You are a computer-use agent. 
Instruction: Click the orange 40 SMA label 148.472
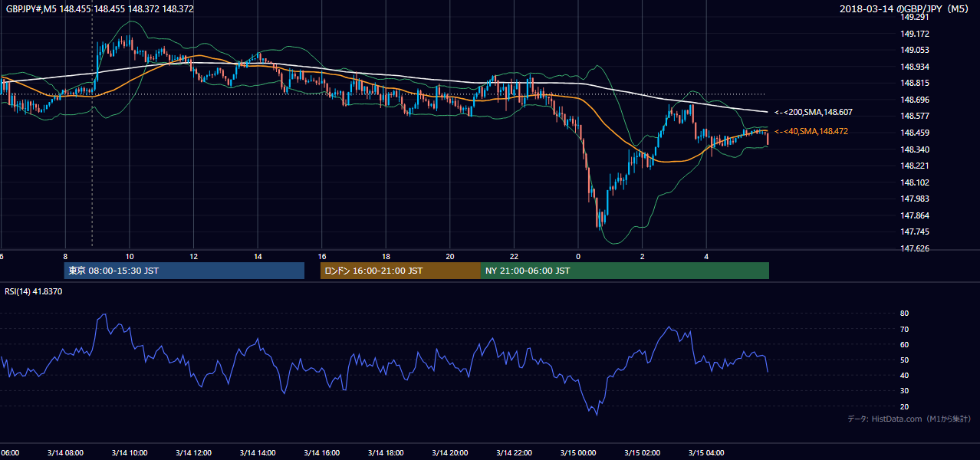811,132
